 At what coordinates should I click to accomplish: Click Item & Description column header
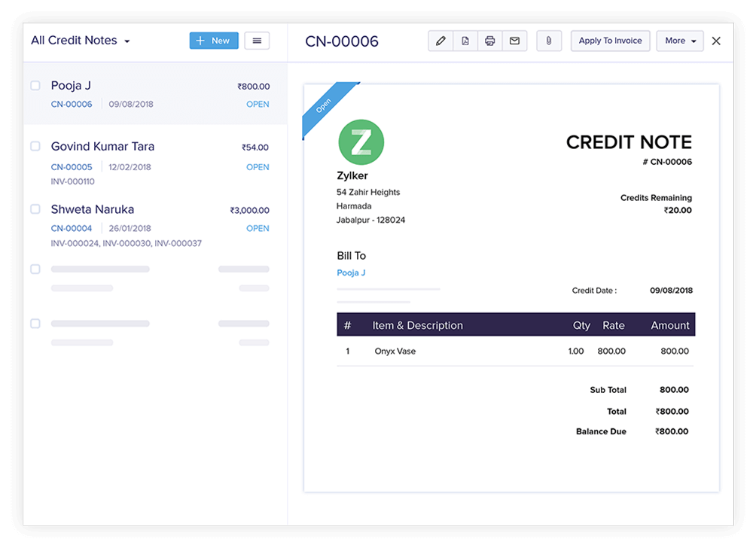[x=418, y=325]
